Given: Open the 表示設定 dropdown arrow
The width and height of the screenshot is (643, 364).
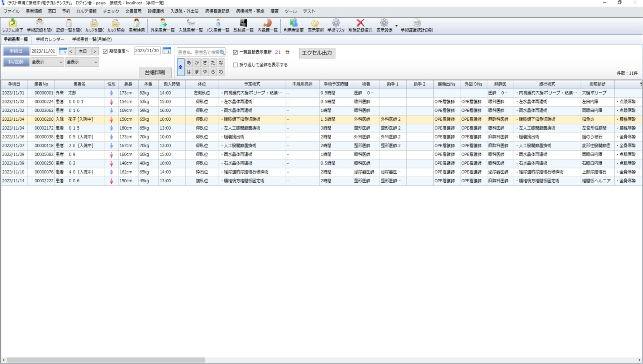Looking at the screenshot, I should pos(396,26).
